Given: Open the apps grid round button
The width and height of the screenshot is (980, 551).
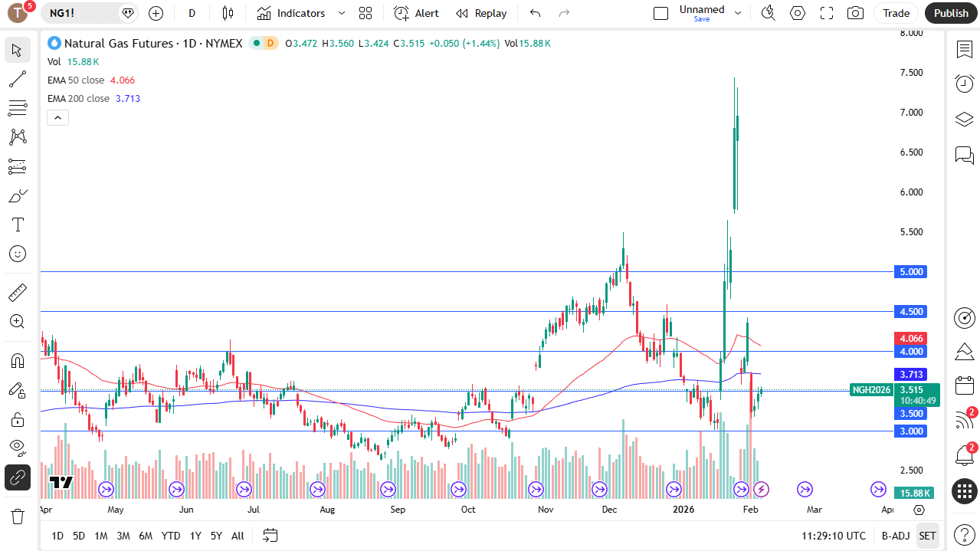Looking at the screenshot, I should pyautogui.click(x=964, y=491).
